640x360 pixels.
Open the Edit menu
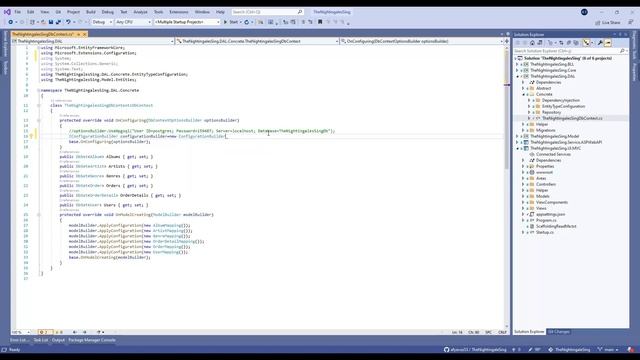pyautogui.click(x=31, y=12)
